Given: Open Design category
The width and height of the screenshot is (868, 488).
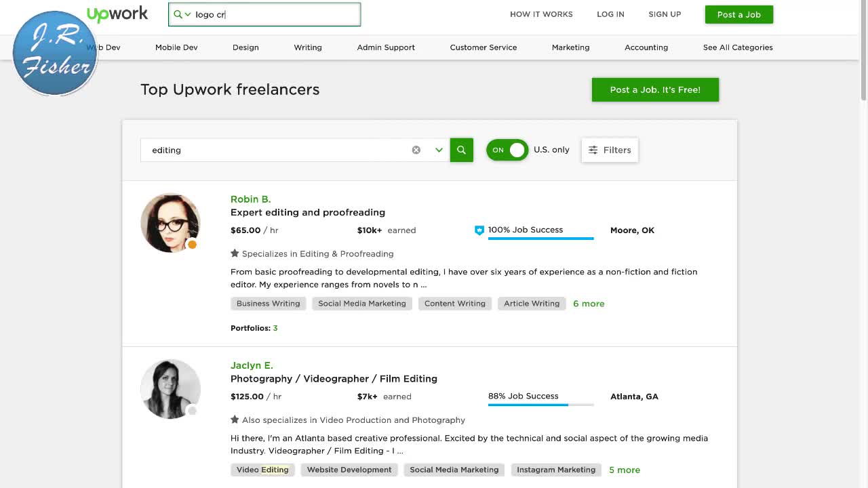Looking at the screenshot, I should 245,47.
